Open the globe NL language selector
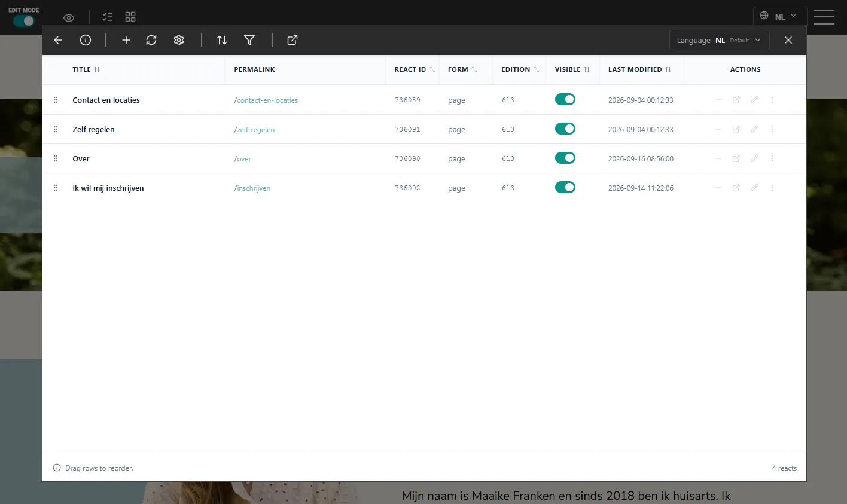Screen dimensions: 847x504 779,16
